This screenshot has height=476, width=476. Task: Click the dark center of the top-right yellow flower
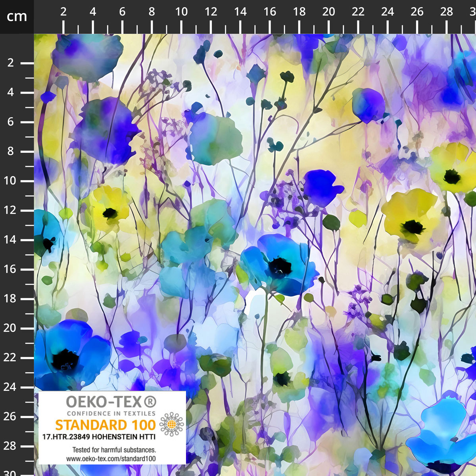coord(451,177)
